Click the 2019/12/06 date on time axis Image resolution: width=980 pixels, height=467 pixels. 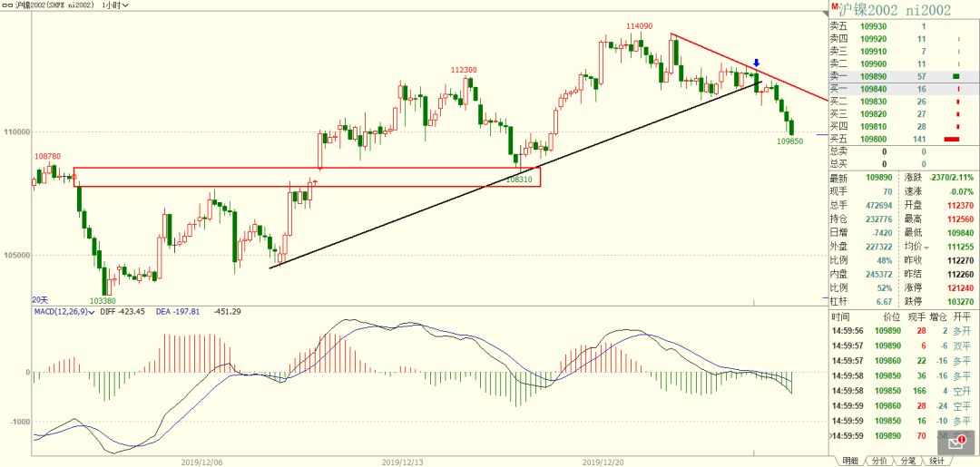point(201,462)
